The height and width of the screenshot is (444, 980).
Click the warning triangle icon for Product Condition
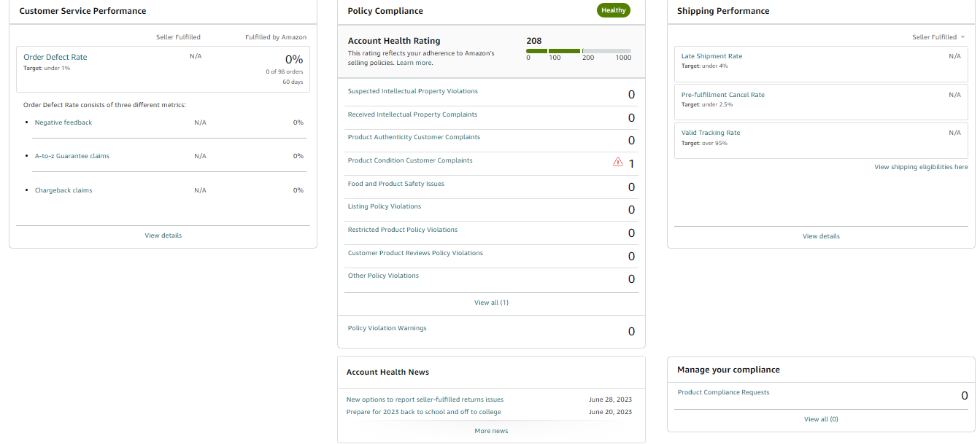[618, 162]
